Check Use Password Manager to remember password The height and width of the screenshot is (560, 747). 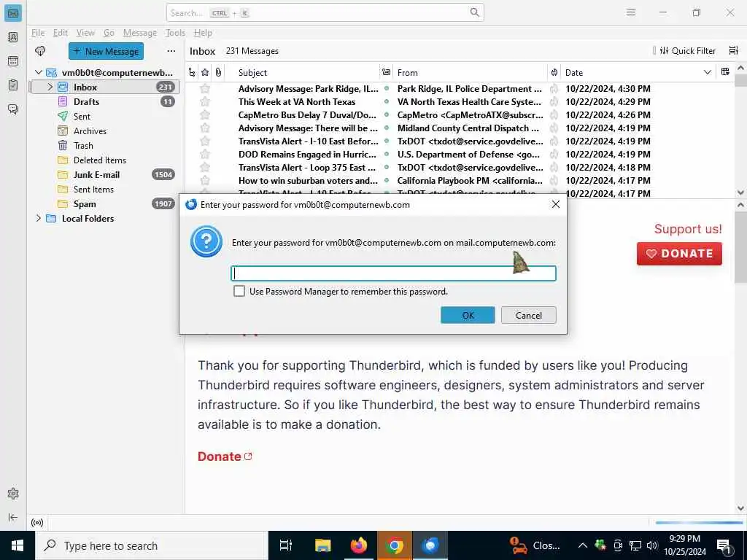pos(239,291)
